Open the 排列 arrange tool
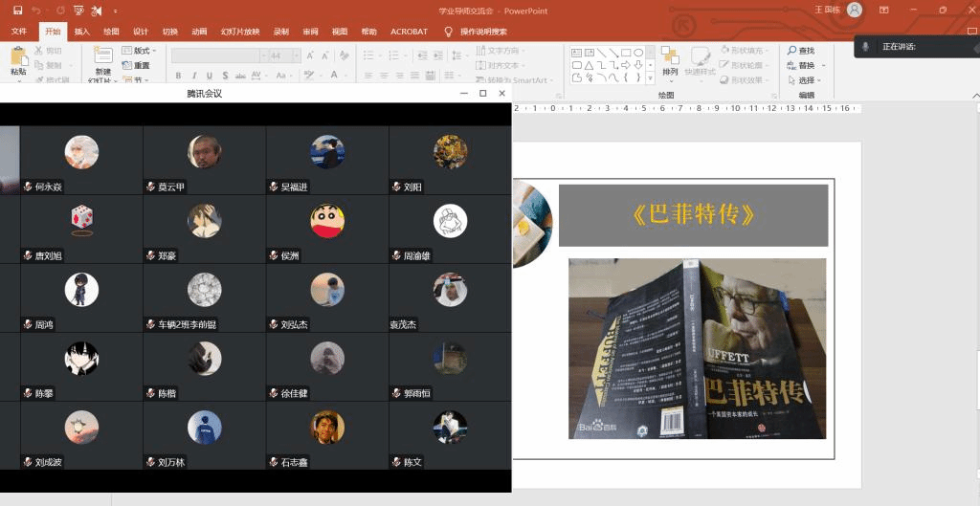 click(x=670, y=57)
